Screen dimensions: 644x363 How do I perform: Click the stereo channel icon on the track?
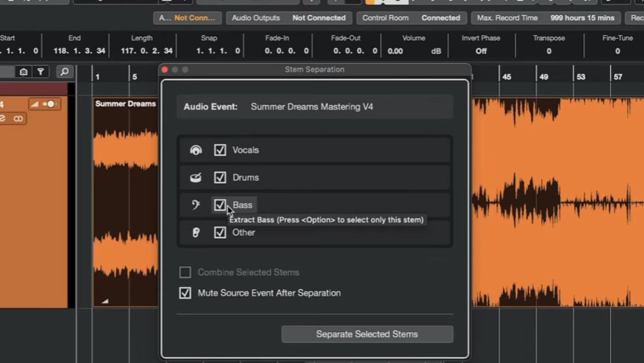pyautogui.click(x=17, y=119)
